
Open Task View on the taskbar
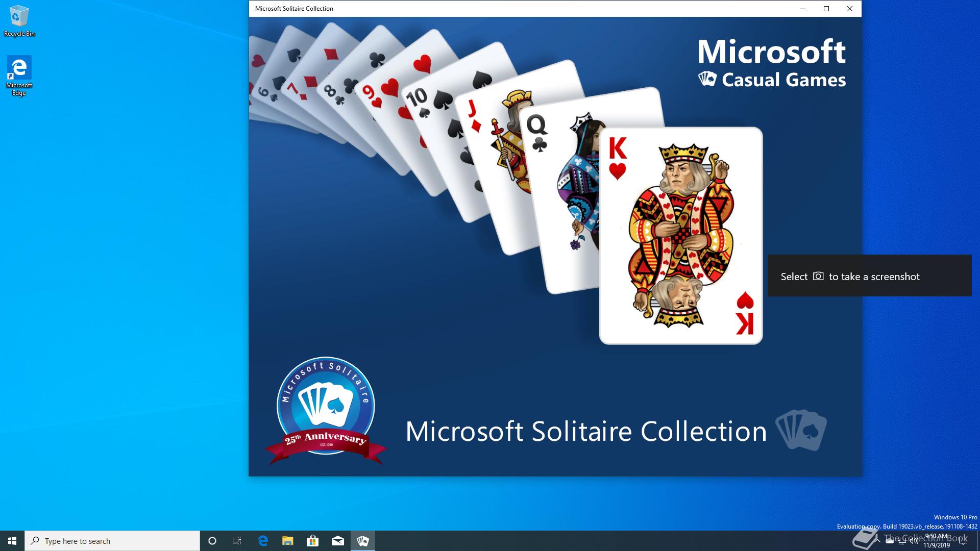(237, 541)
